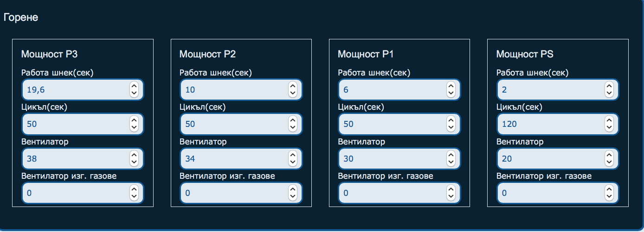The image size is (644, 232).
Task: Click the Мощност P3 Работа шнек input field
Action: tap(74, 90)
